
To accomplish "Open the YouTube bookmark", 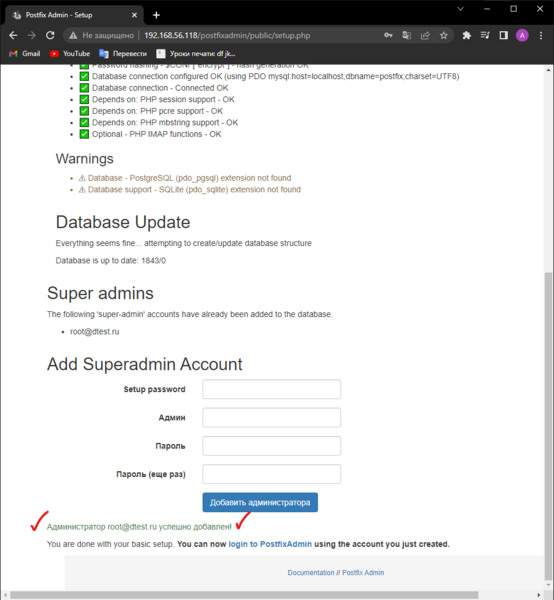I will coord(70,54).
